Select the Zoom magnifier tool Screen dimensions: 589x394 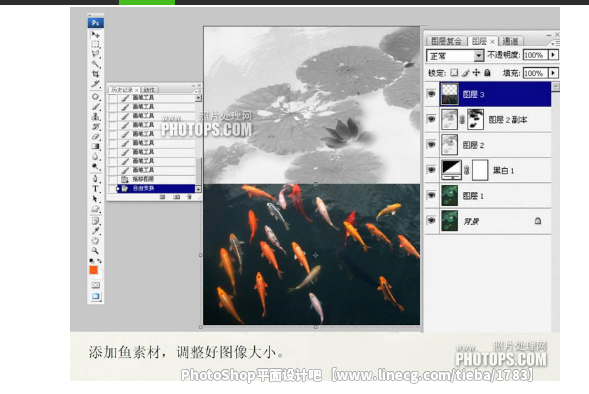[95, 250]
